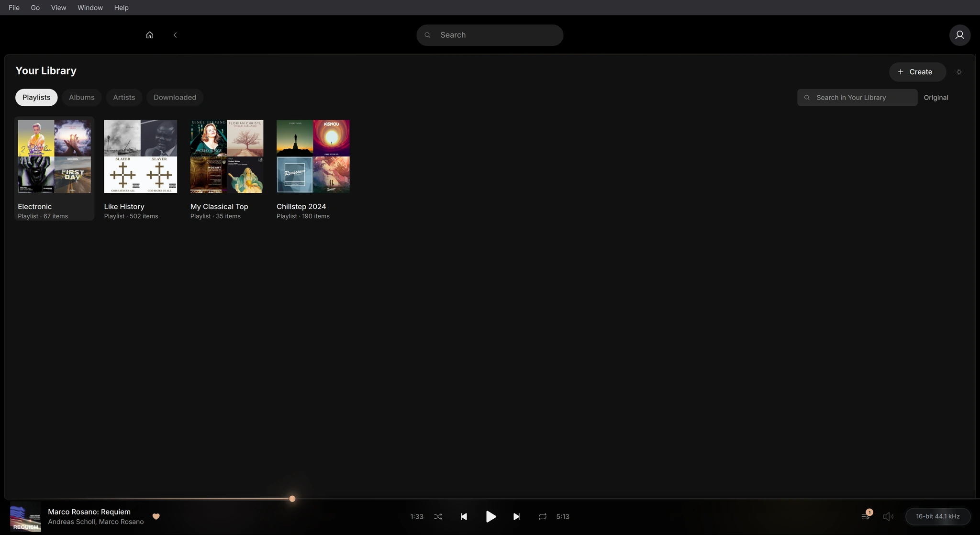Image resolution: width=980 pixels, height=535 pixels.
Task: Toggle shuffle playback
Action: click(x=438, y=516)
